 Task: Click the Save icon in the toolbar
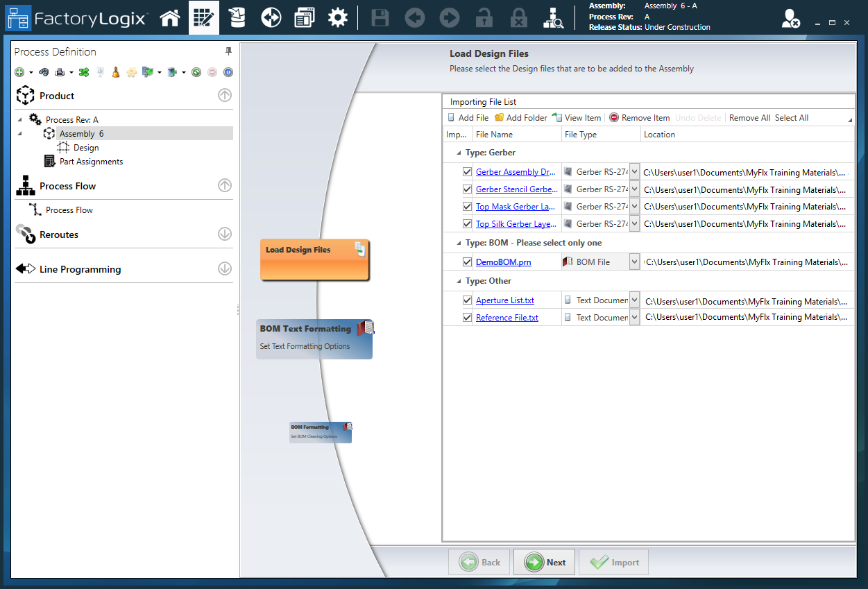click(x=380, y=17)
